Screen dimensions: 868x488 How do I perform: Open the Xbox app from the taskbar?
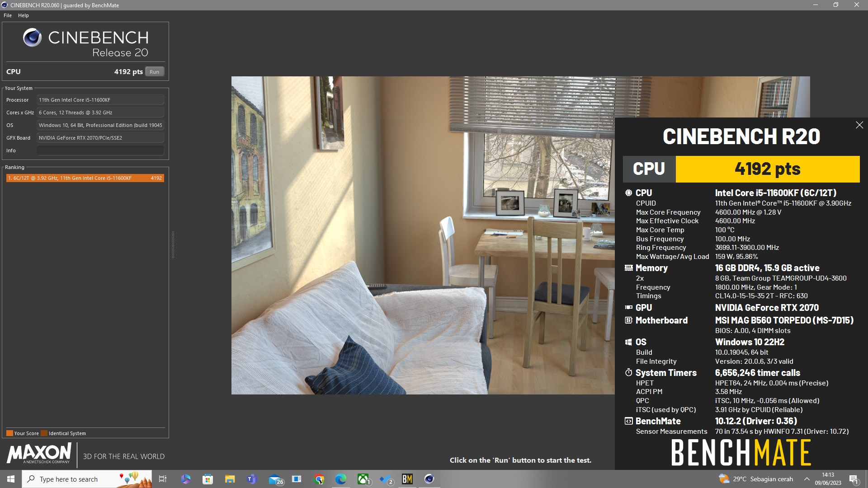[363, 479]
